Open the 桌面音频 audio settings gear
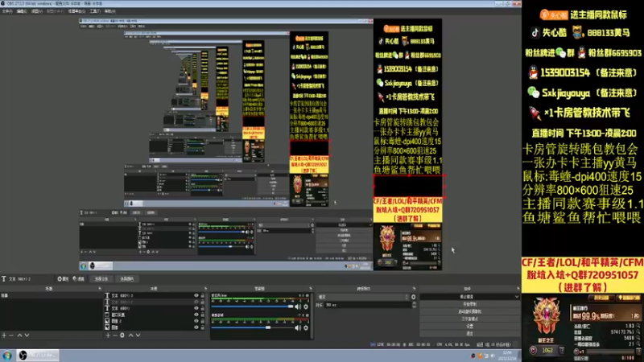 (306, 327)
